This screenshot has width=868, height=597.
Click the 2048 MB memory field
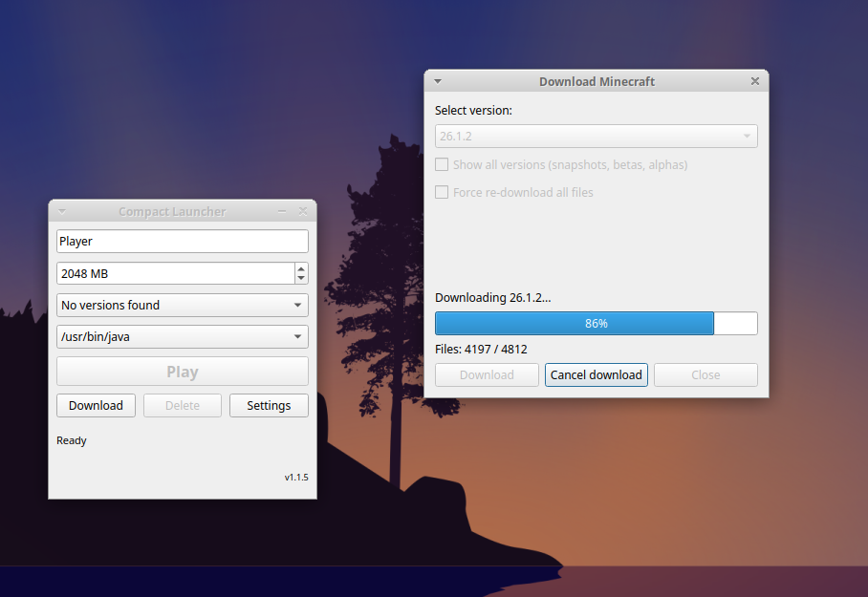(176, 273)
